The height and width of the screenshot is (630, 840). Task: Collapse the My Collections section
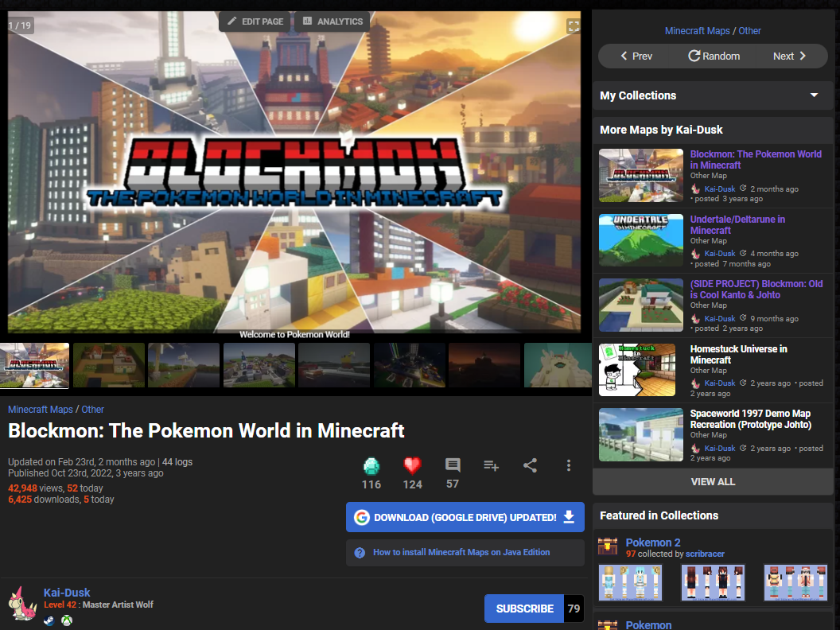pyautogui.click(x=813, y=95)
